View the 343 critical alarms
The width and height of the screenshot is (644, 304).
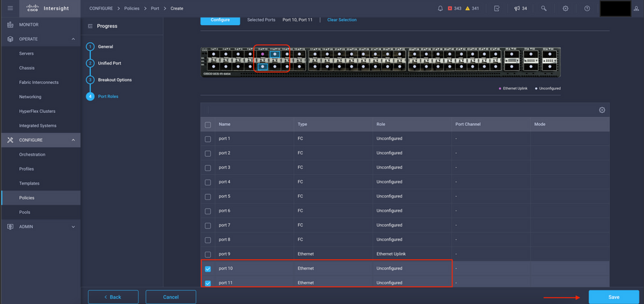point(454,8)
